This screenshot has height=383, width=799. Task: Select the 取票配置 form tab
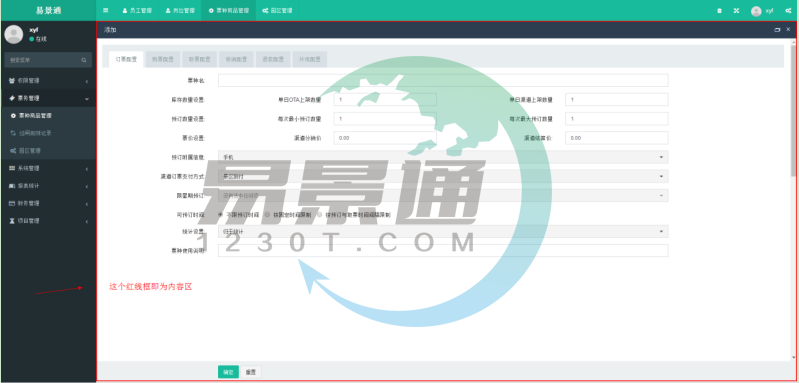click(200, 59)
